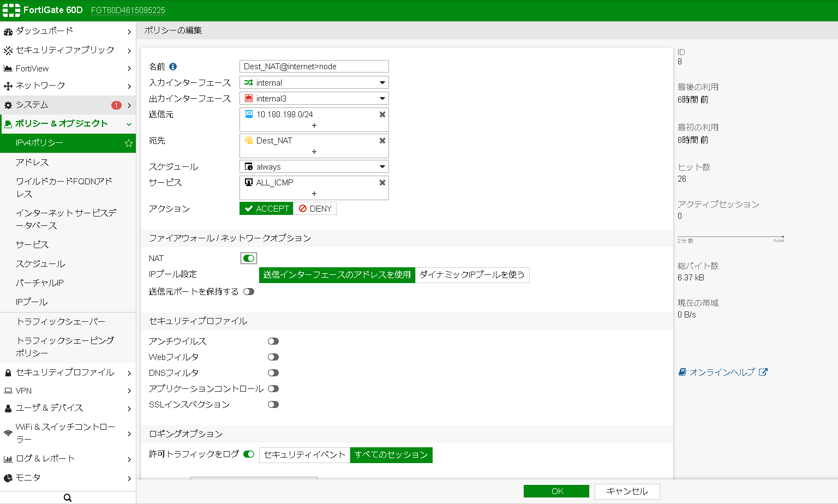Viewport: 838px width, 504px height.
Task: Click the Security Fabric icon
Action: coord(8,50)
